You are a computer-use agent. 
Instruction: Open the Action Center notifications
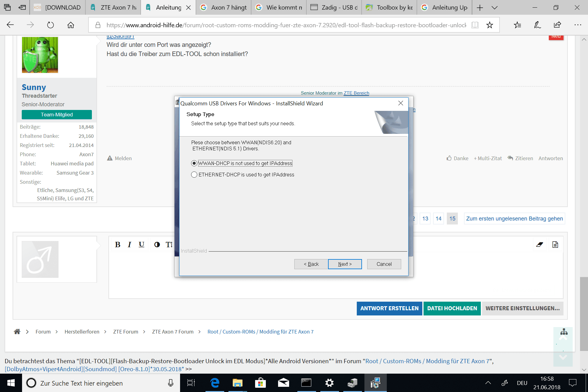572,383
